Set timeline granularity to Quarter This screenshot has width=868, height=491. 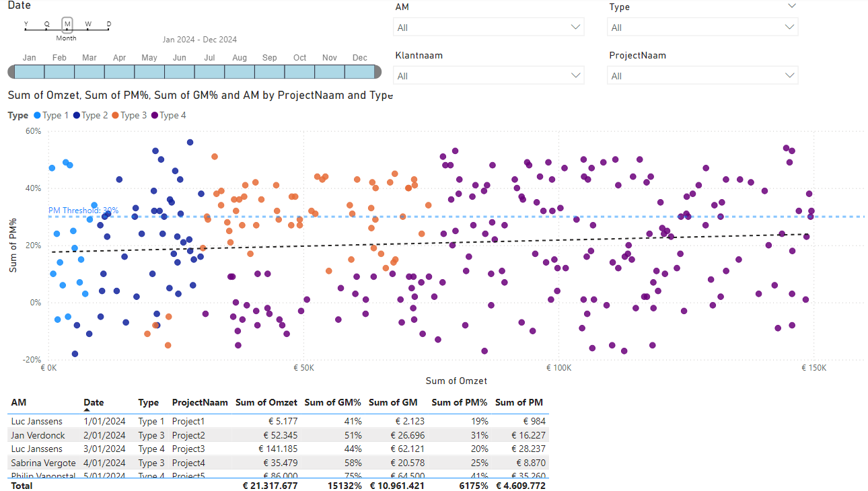click(47, 24)
